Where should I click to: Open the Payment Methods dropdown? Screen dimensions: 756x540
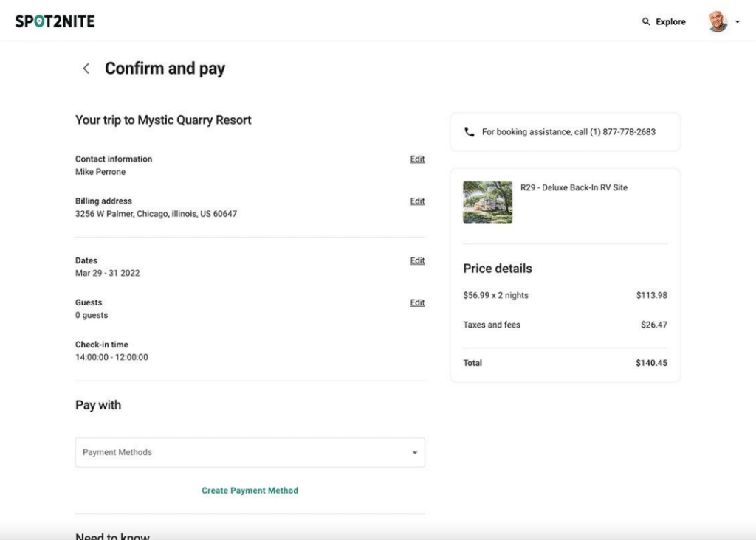[250, 452]
